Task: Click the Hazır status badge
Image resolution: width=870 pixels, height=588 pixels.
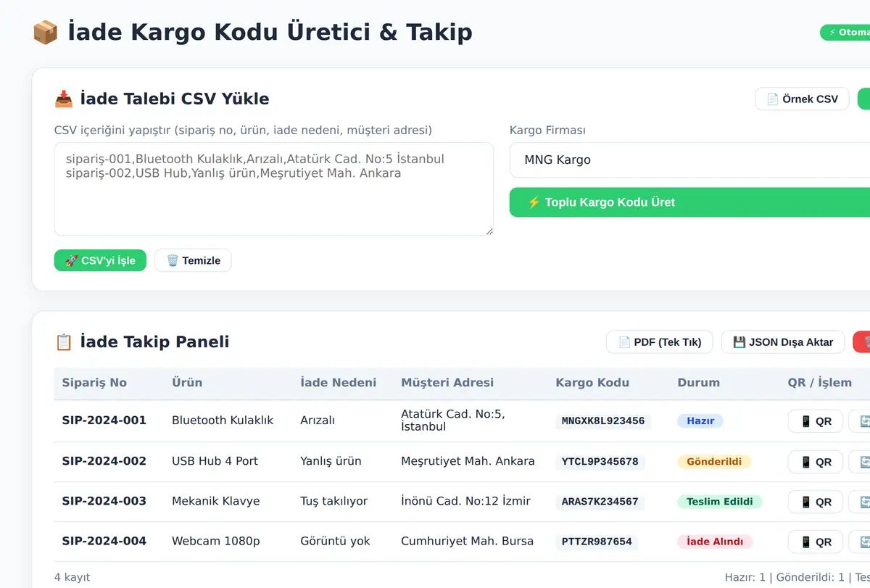Action: click(700, 421)
